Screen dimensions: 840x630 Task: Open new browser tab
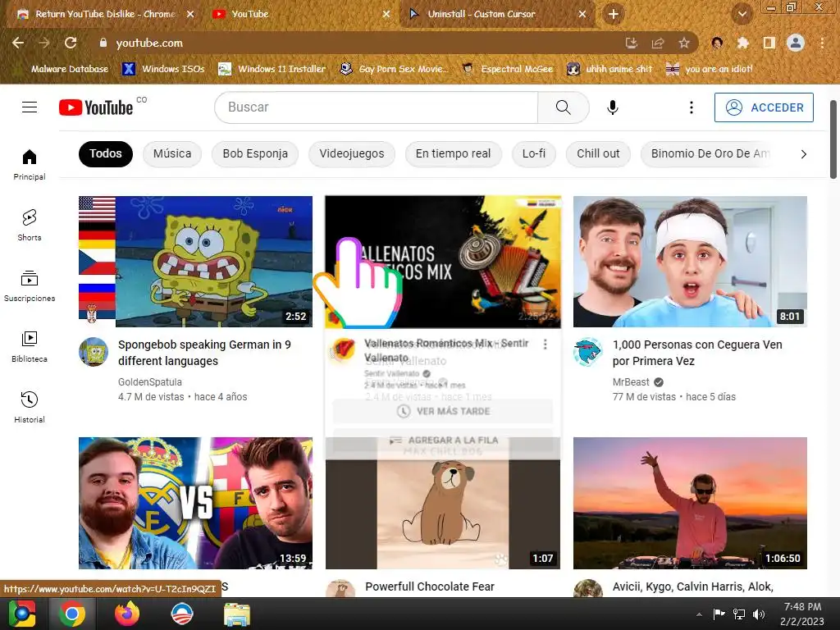point(614,14)
